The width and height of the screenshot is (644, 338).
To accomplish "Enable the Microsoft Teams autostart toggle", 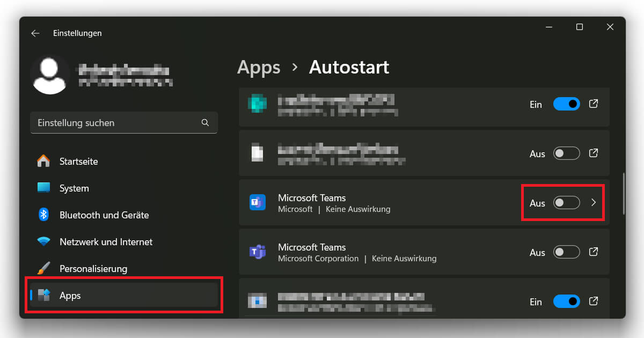I will [x=567, y=203].
